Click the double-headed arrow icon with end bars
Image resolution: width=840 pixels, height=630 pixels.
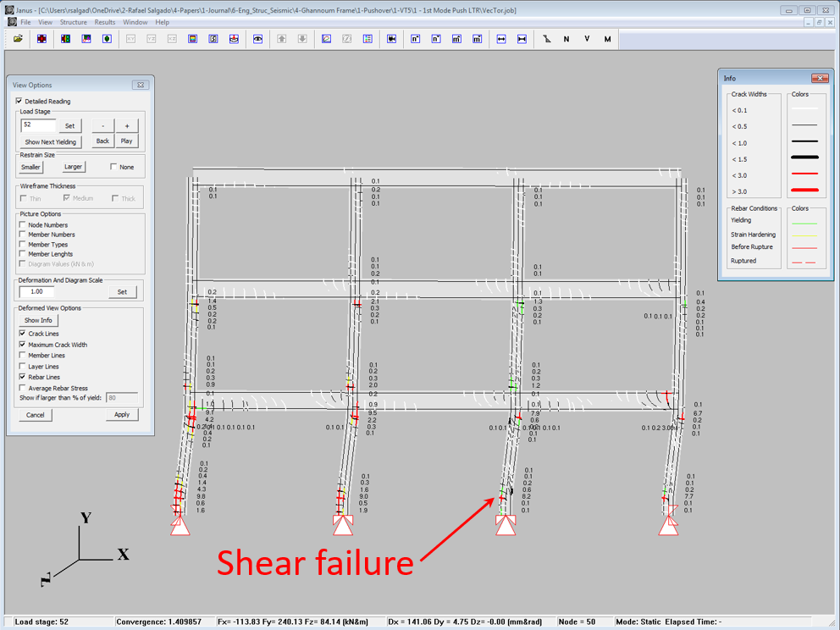pyautogui.click(x=522, y=39)
